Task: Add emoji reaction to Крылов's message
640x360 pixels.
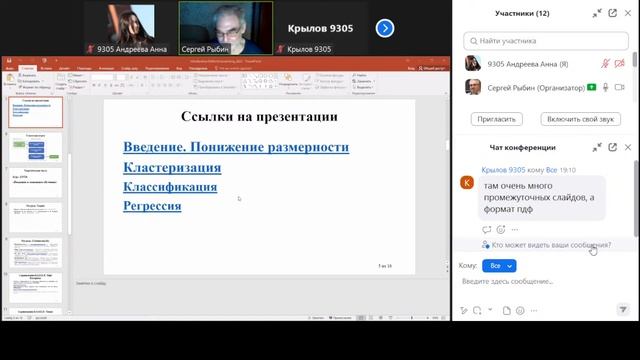Action: click(501, 230)
